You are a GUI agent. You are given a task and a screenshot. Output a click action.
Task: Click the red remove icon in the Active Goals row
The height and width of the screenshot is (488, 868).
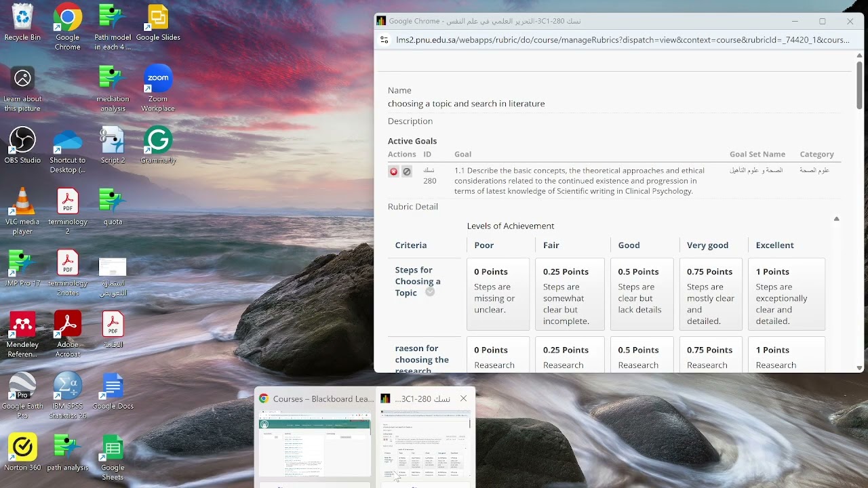coord(393,171)
